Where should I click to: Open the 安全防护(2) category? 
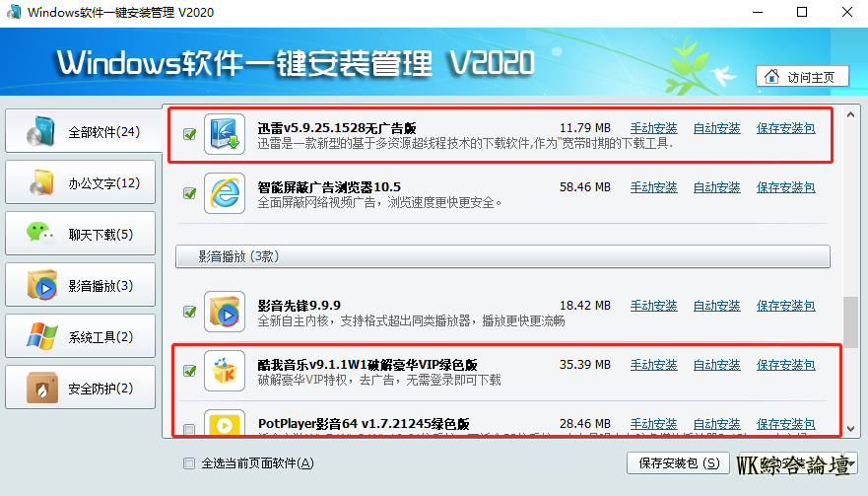(80, 388)
